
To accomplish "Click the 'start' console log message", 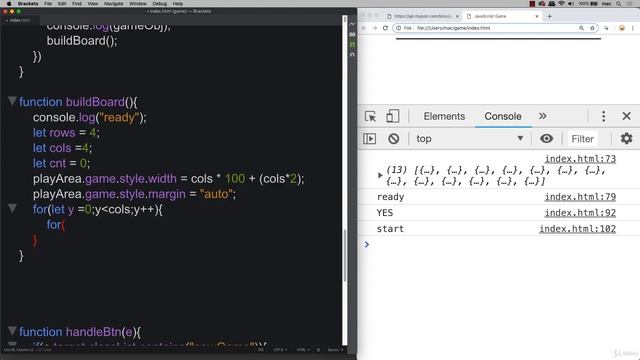I will pyautogui.click(x=390, y=229).
